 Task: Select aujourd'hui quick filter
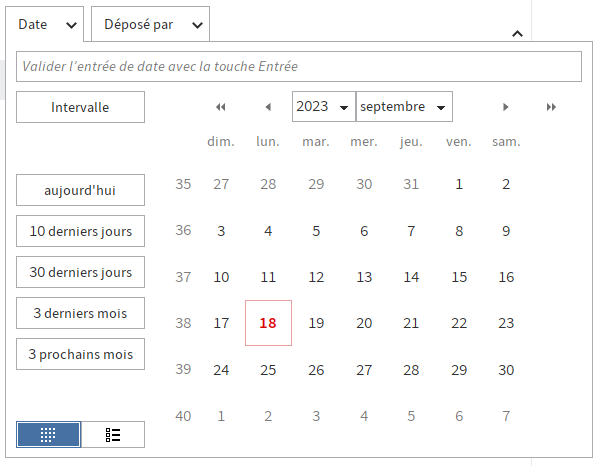tap(80, 190)
